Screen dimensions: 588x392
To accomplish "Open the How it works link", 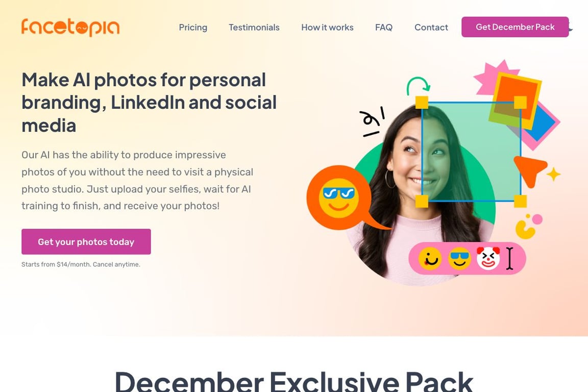I will pos(327,28).
